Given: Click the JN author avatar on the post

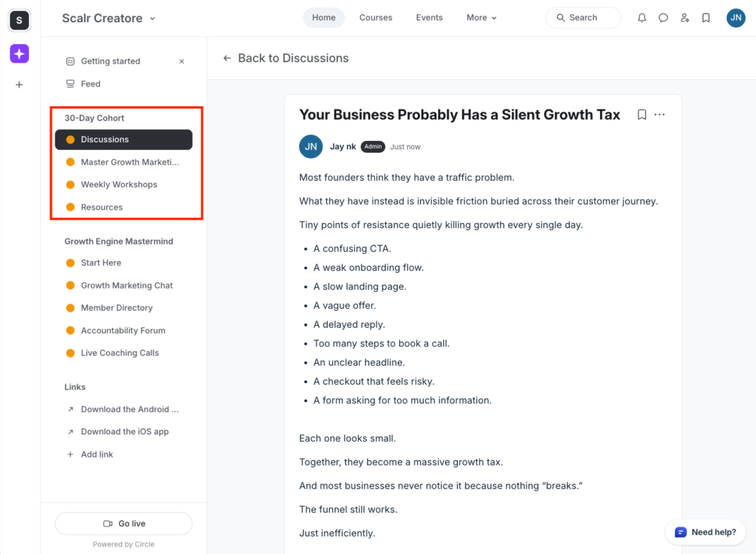Looking at the screenshot, I should (311, 146).
